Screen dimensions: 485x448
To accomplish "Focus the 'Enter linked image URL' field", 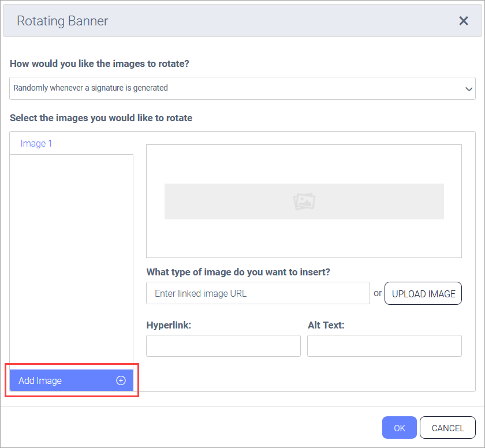I will (x=258, y=293).
